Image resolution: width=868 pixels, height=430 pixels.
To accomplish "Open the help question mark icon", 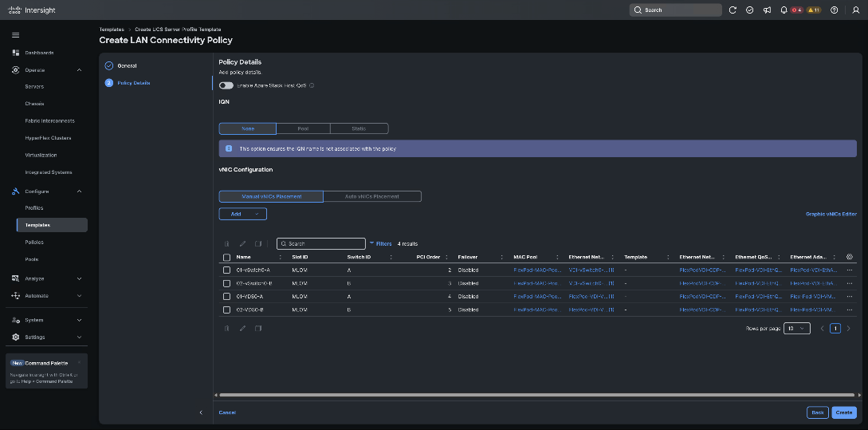I will click(835, 10).
